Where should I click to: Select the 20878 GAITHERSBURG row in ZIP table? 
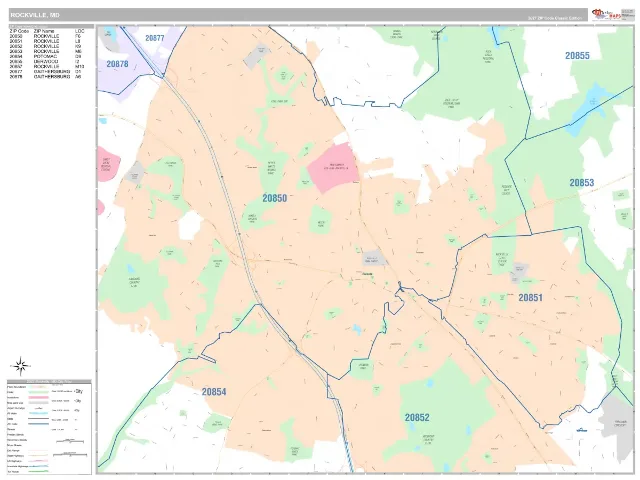45,76
